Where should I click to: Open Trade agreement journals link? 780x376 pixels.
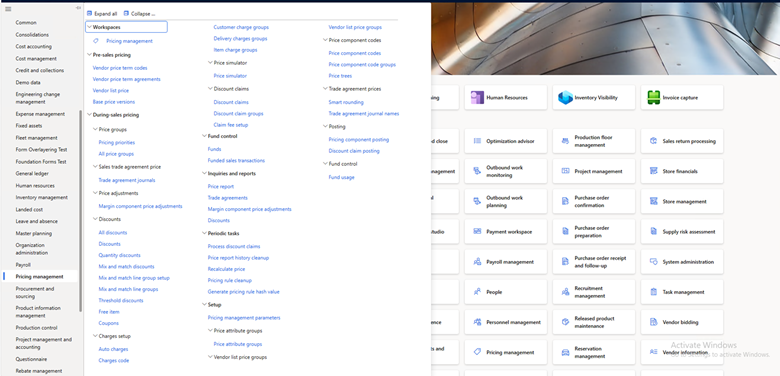point(127,180)
